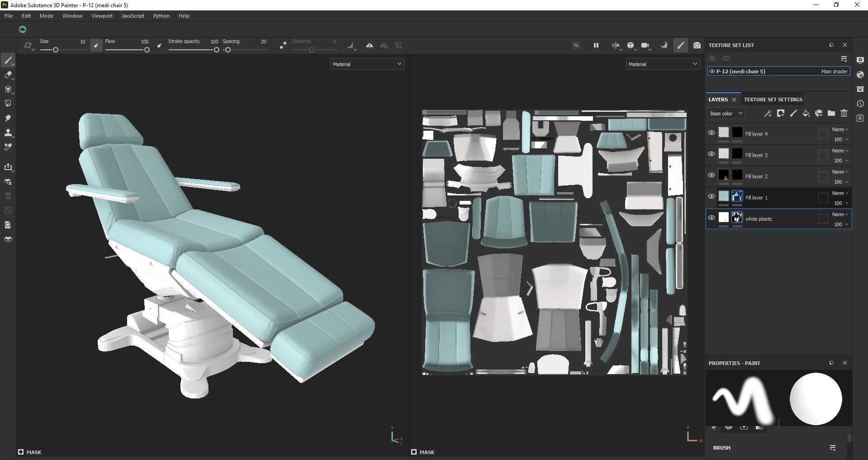Open Texture Set List hamburger menu
The image size is (868, 460).
pyautogui.click(x=844, y=59)
